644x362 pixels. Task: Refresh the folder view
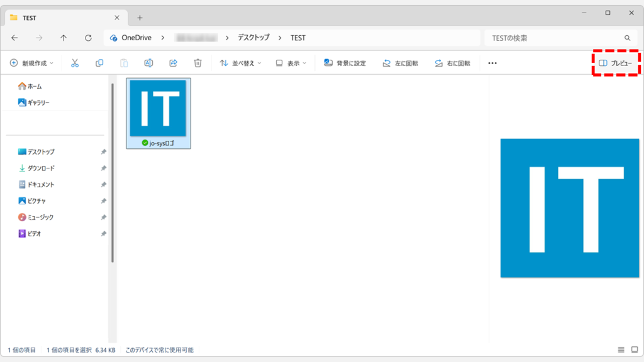88,38
